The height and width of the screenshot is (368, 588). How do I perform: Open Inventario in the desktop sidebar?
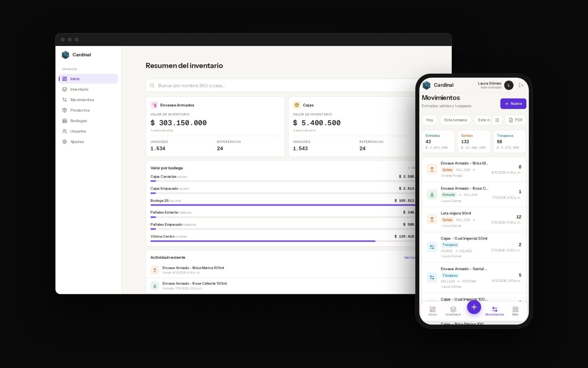[88, 89]
